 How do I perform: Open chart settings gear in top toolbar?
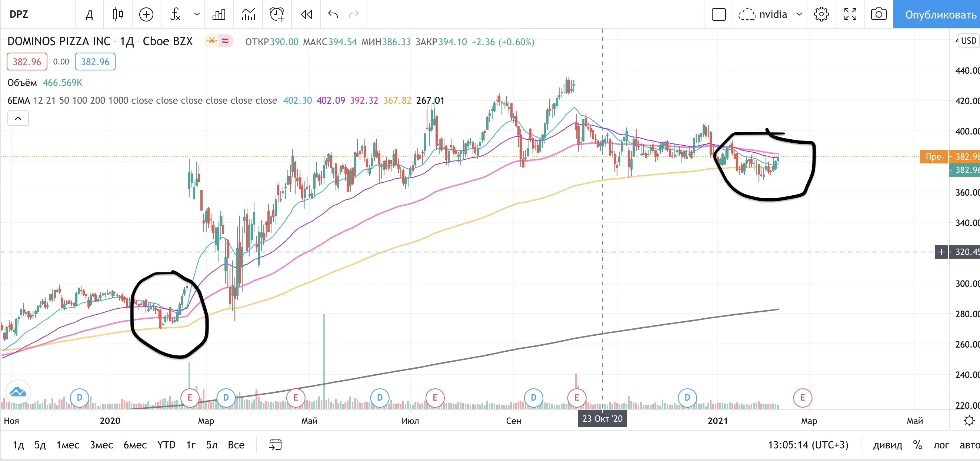tap(821, 14)
